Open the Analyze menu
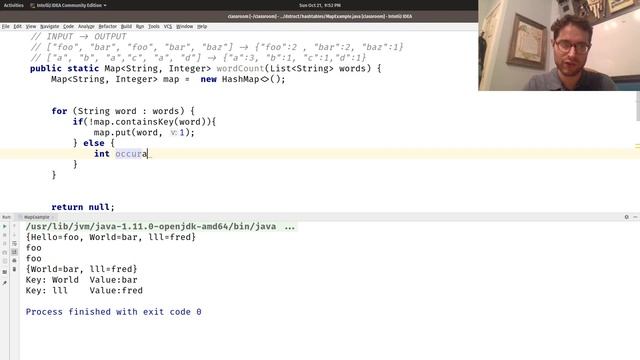Screen dimensions: 640x360 pyautogui.click(x=86, y=27)
